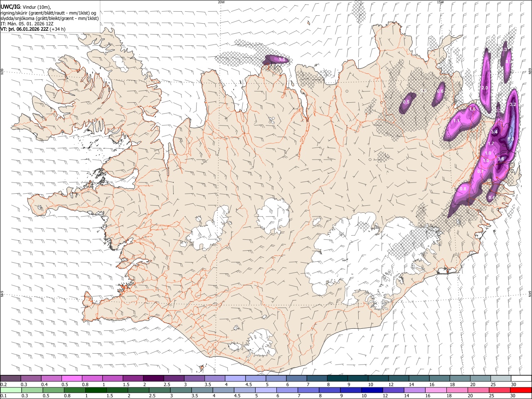The image size is (532, 399).
Task: Pick the dark teal snow swatch between 8 and 9
Action: click(337, 378)
